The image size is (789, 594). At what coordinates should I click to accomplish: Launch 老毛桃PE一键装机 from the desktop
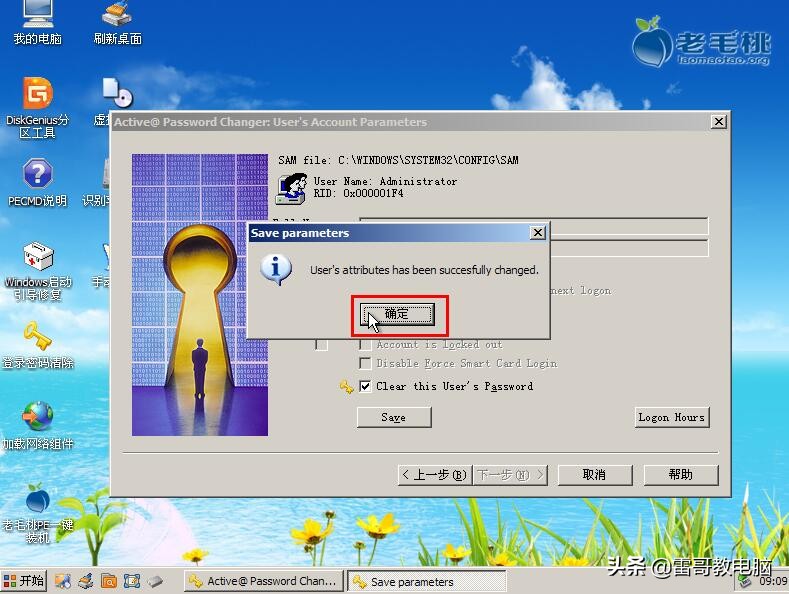38,513
